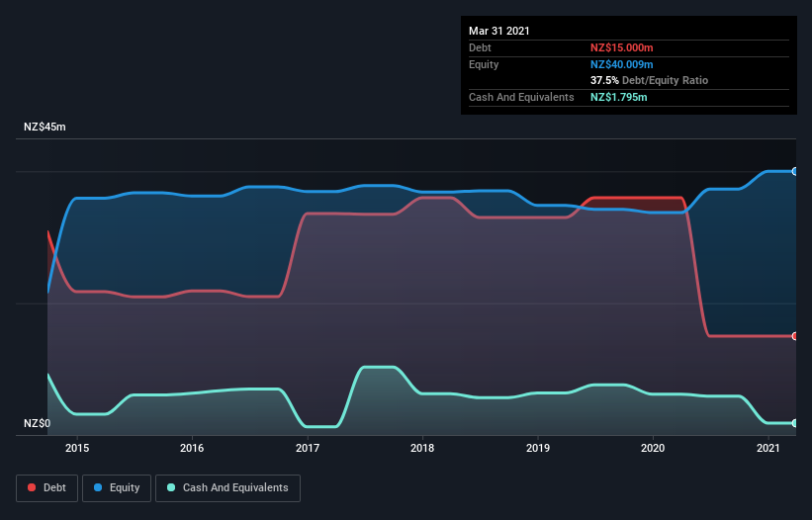Click the 2016 x-axis label
This screenshot has width=812, height=520.
(192, 448)
